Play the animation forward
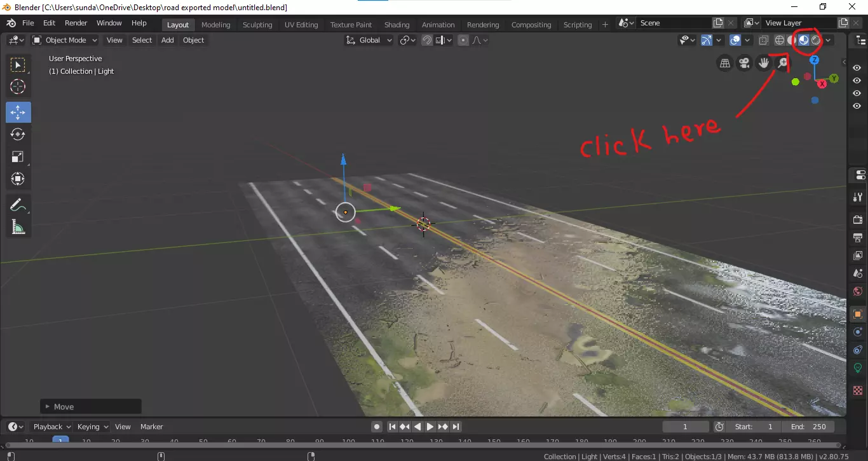The height and width of the screenshot is (461, 868). (x=430, y=427)
